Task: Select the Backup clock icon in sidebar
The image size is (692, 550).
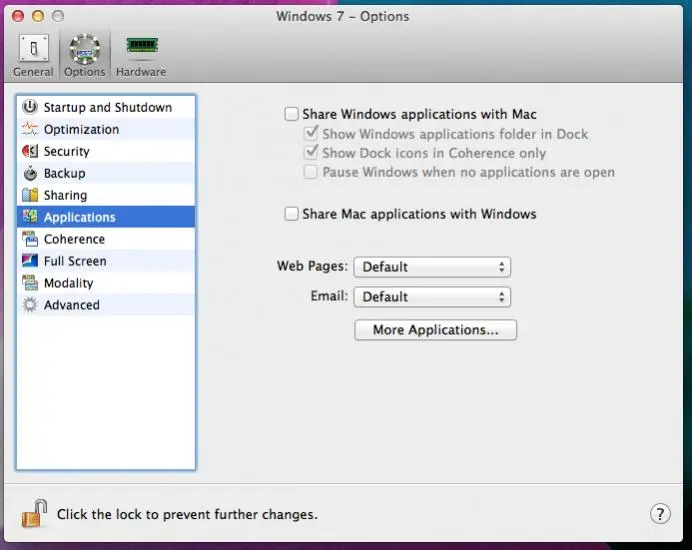Action: (x=30, y=173)
